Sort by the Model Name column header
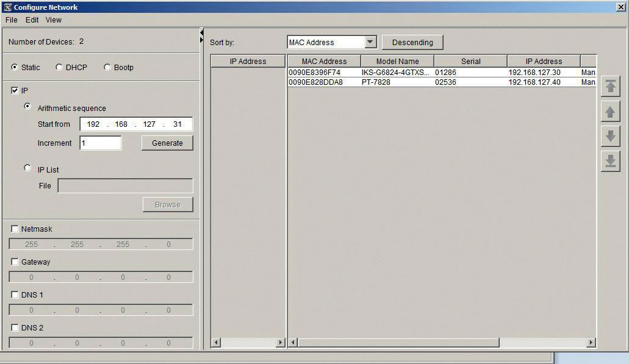Screen dimensions: 629x364 pos(397,61)
